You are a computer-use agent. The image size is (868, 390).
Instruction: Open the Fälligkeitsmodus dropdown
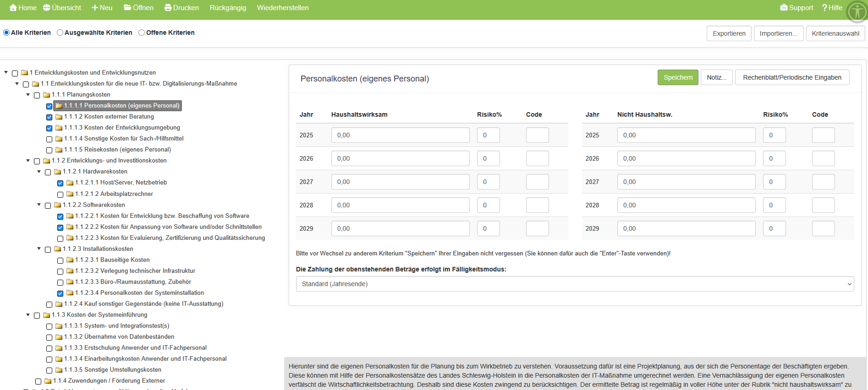tap(575, 284)
